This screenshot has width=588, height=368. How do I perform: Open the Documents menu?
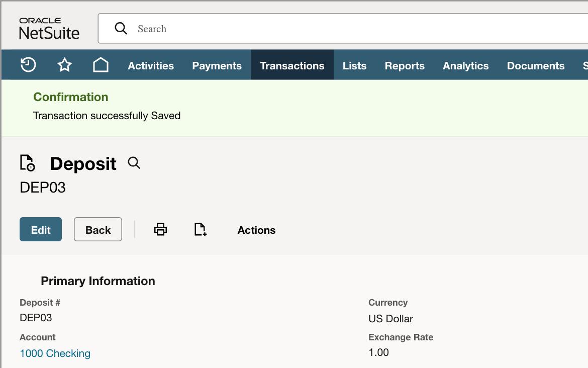click(x=536, y=65)
